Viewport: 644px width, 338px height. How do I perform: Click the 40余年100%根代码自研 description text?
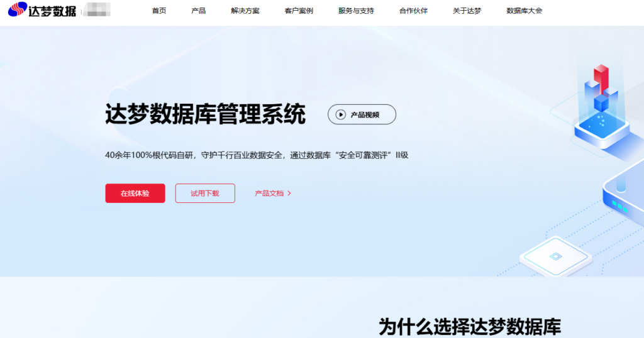click(x=257, y=155)
